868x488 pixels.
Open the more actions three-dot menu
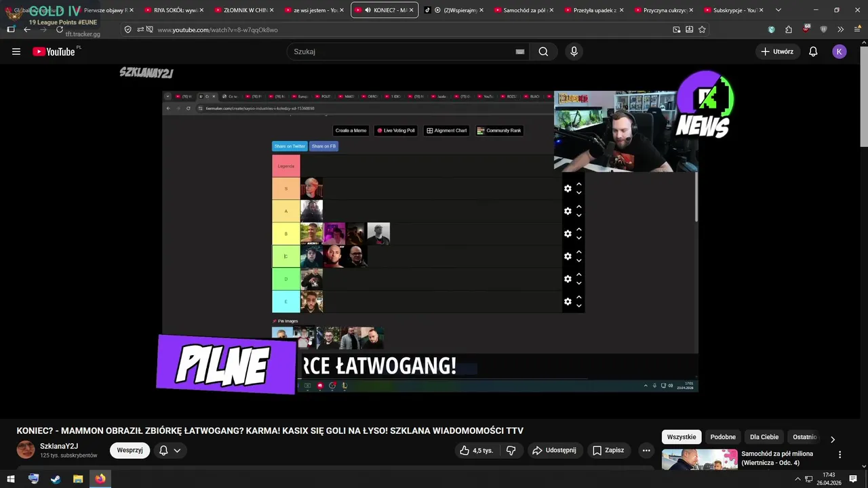coord(646,450)
